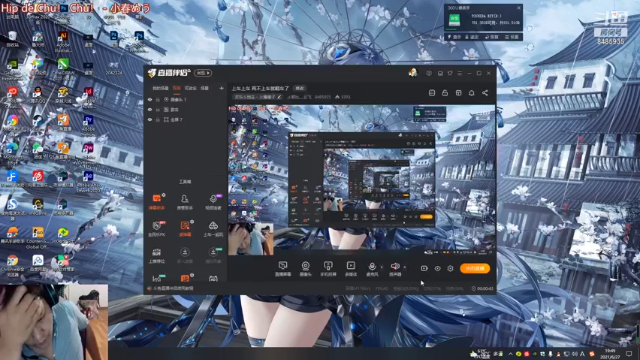Hide the camera 1 source using its eye

[x=150, y=100]
